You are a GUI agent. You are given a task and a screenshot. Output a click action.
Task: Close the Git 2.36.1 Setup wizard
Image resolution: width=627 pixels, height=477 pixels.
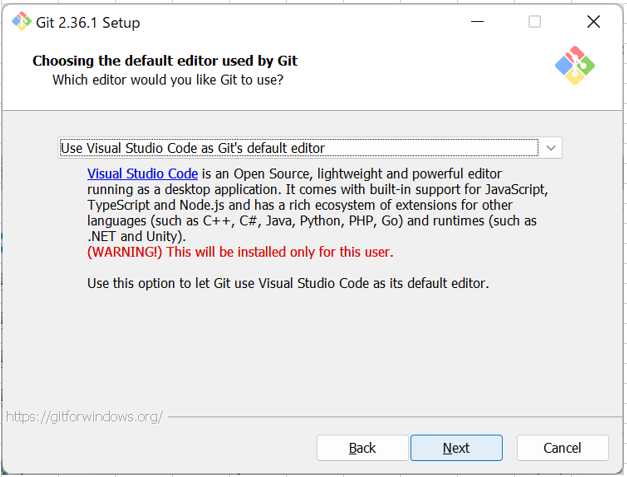pyautogui.click(x=593, y=22)
